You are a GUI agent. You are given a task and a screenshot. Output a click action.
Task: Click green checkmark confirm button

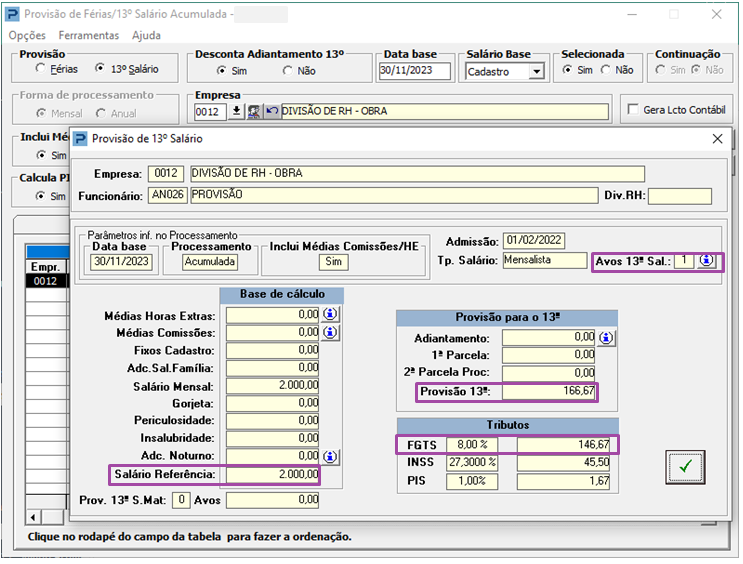685,466
